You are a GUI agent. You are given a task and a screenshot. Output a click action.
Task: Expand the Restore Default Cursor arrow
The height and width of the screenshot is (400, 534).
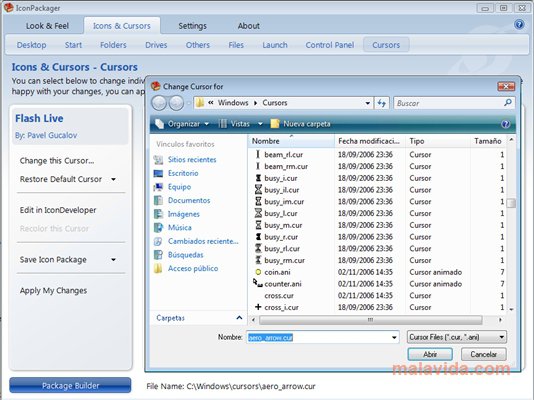(x=113, y=179)
